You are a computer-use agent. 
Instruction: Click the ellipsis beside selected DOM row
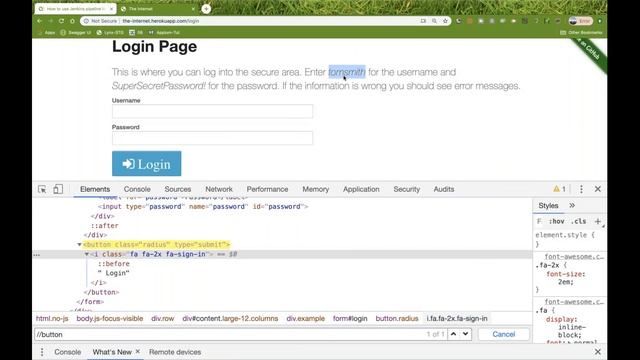click(37, 255)
